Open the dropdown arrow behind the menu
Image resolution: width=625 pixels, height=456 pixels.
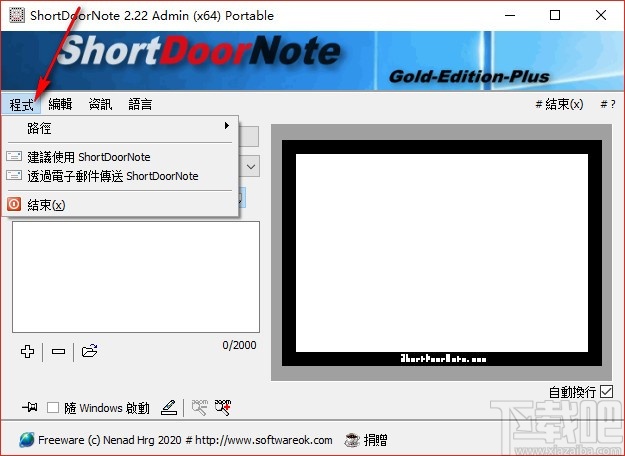(251, 166)
